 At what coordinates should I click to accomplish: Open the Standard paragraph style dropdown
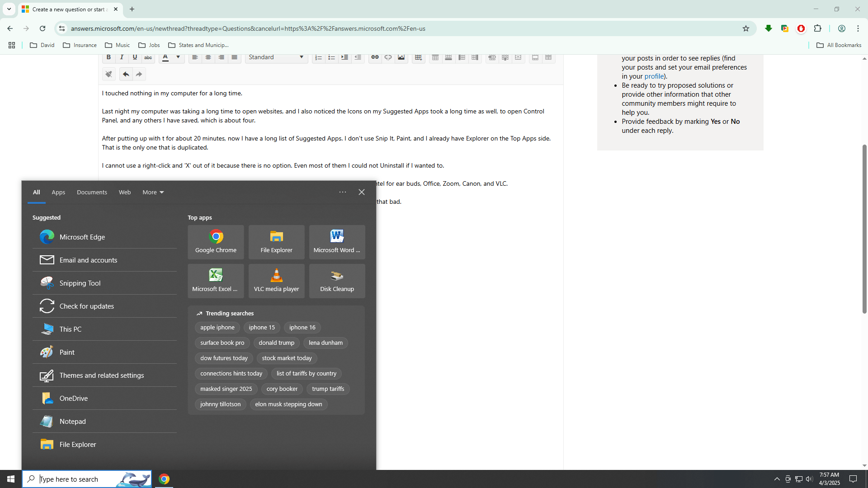click(x=276, y=57)
